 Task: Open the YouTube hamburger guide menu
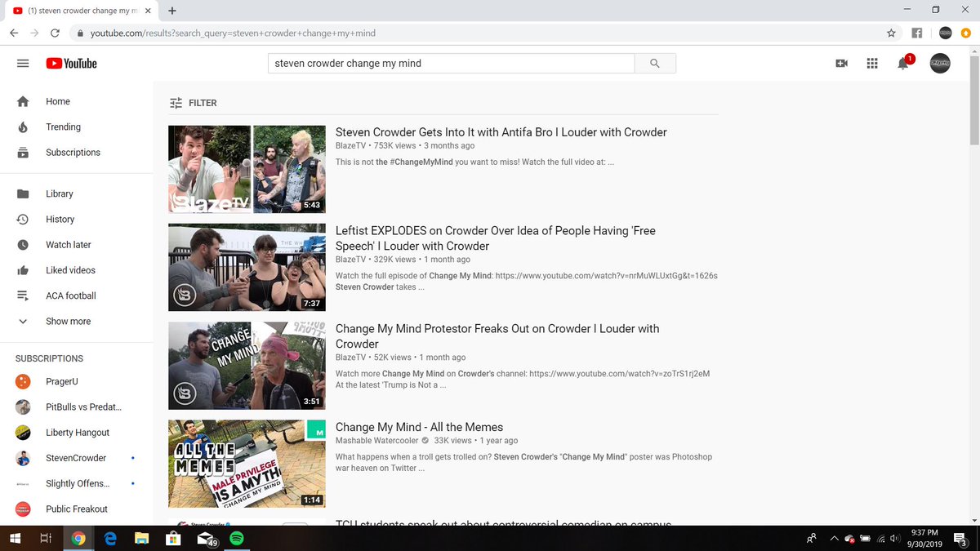pos(23,64)
